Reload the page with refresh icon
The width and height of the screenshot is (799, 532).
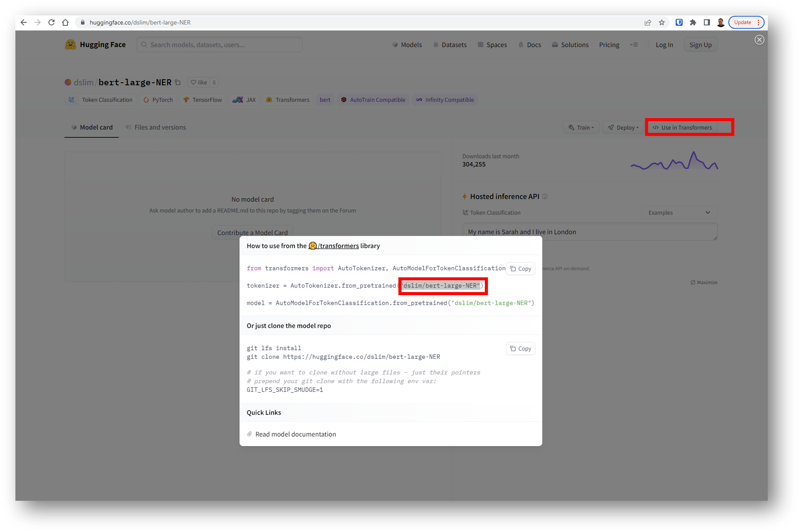pos(51,22)
